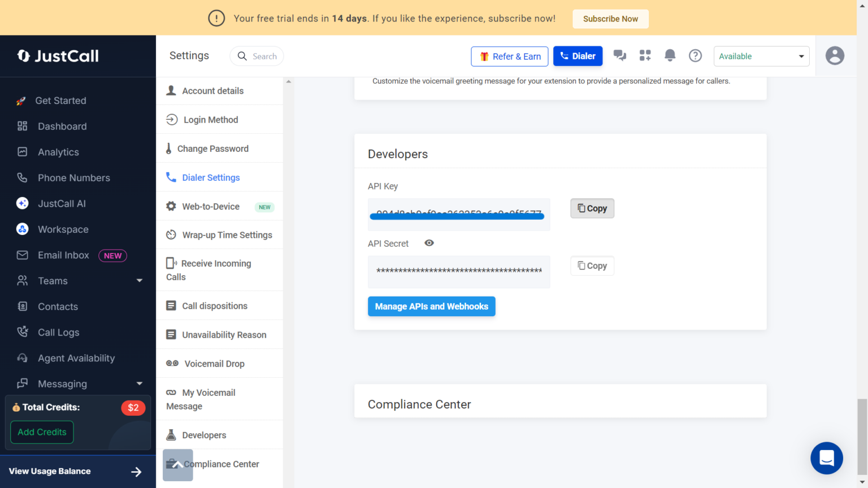The height and width of the screenshot is (488, 868).
Task: Open the Available status dropdown
Action: (x=761, y=56)
